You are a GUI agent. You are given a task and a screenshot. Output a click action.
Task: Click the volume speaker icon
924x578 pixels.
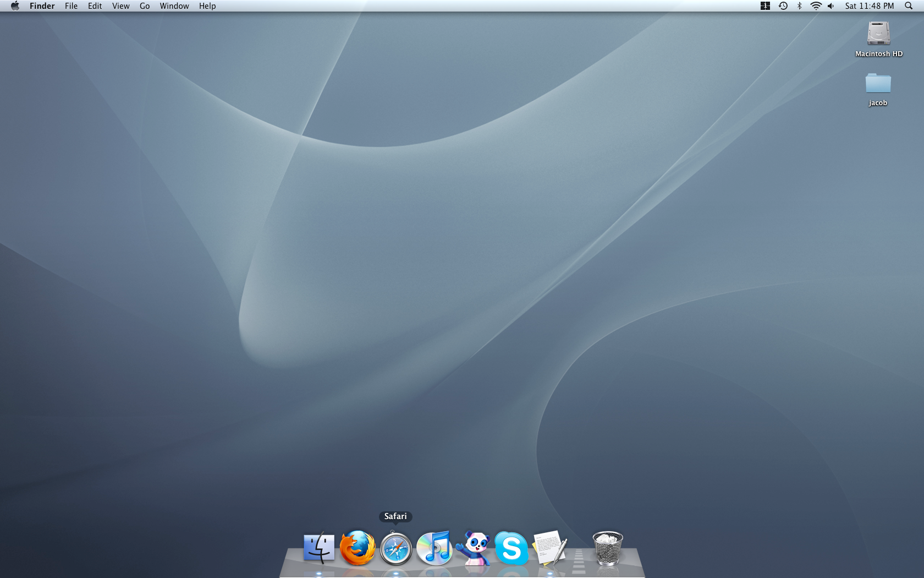coord(831,6)
